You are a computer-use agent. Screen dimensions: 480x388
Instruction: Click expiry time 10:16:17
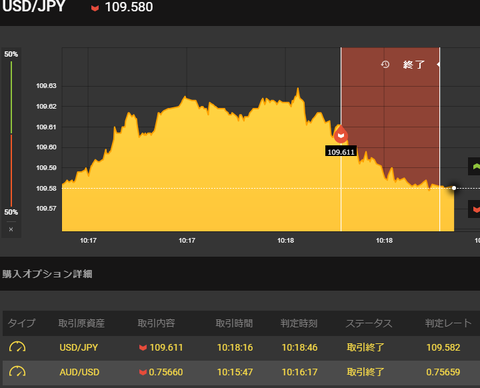pos(300,372)
